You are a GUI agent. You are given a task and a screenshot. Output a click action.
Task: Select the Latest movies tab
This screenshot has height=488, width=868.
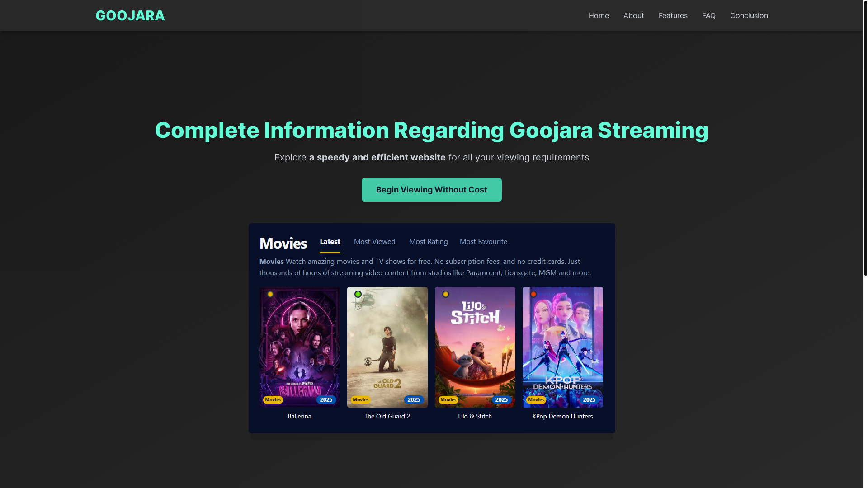point(330,242)
